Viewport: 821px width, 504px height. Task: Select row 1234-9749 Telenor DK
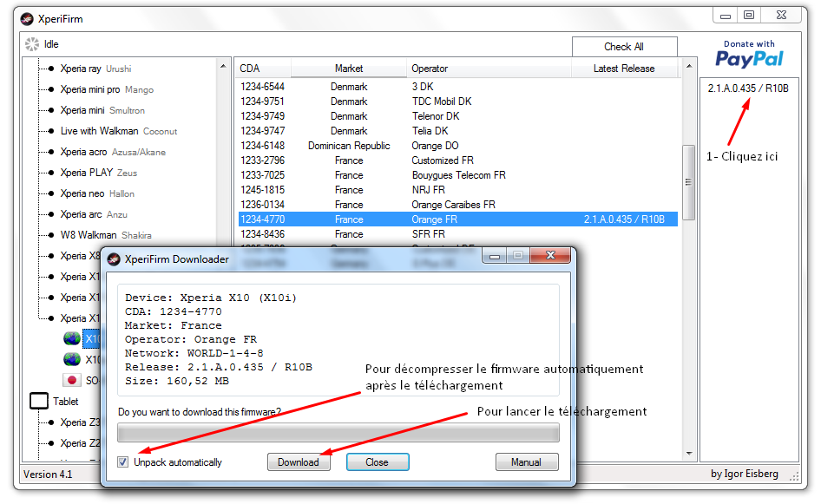click(x=458, y=116)
